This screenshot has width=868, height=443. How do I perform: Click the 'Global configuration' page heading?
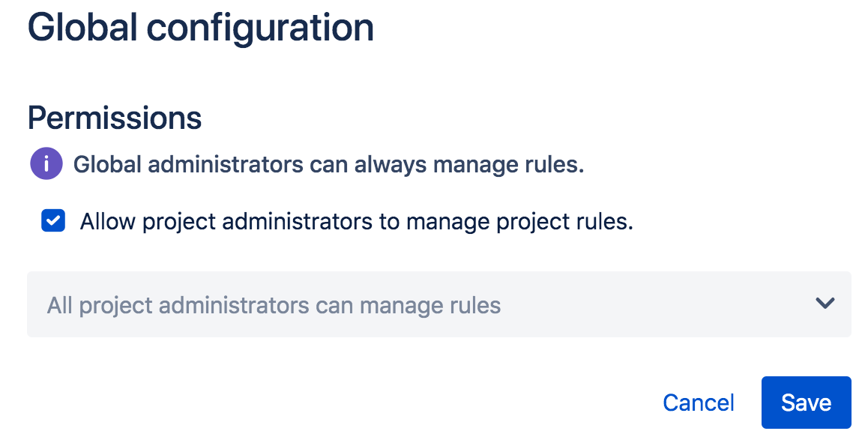(201, 28)
